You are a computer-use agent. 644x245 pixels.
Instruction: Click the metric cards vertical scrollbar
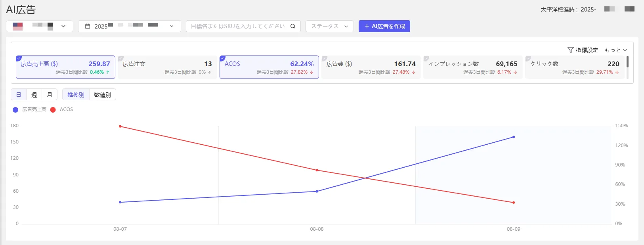(628, 62)
